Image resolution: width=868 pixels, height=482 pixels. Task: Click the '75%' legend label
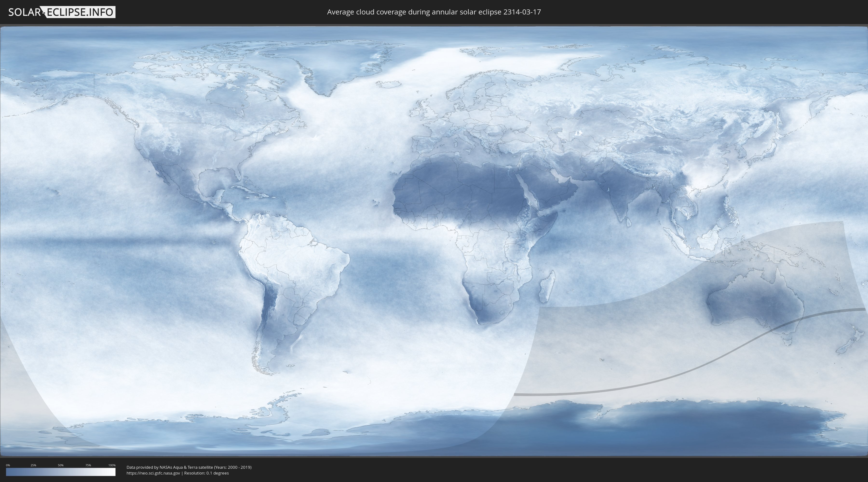88,465
